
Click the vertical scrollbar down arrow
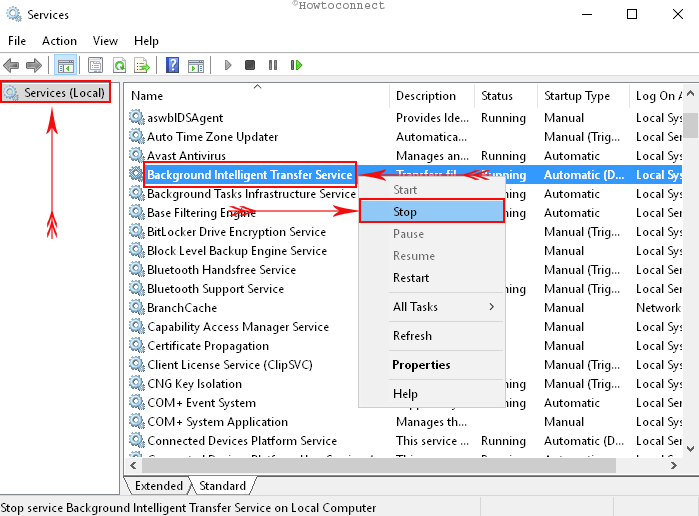click(691, 449)
